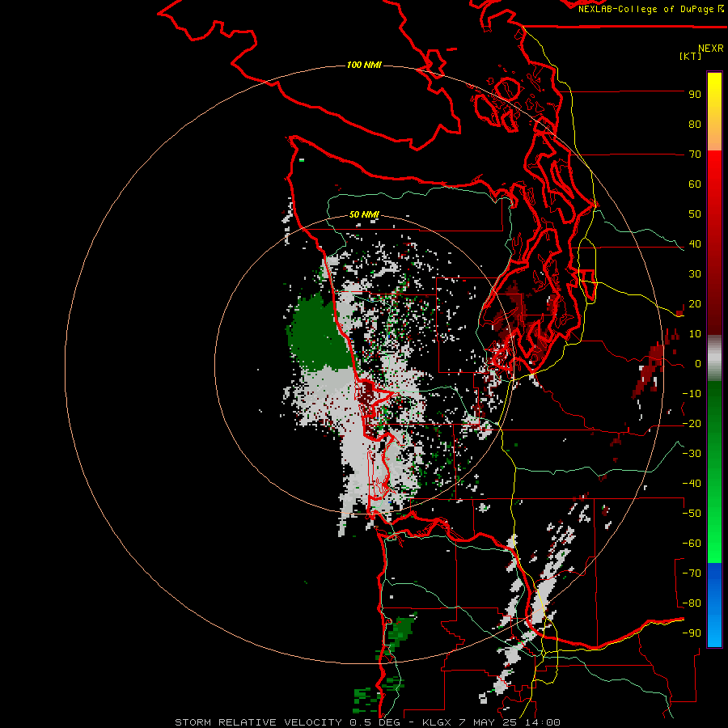Select the -80 value on velocity scale
Image resolution: width=728 pixels, height=728 pixels.
click(692, 603)
